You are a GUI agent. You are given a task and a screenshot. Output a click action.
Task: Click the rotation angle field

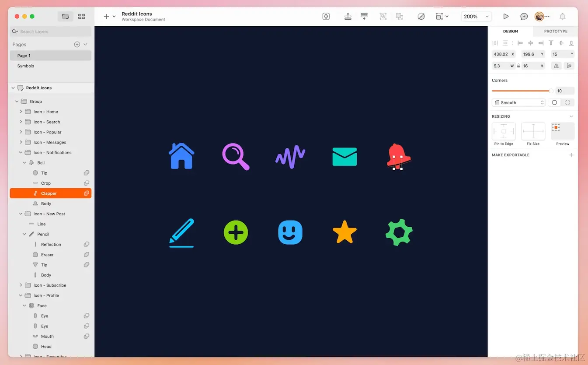click(562, 54)
